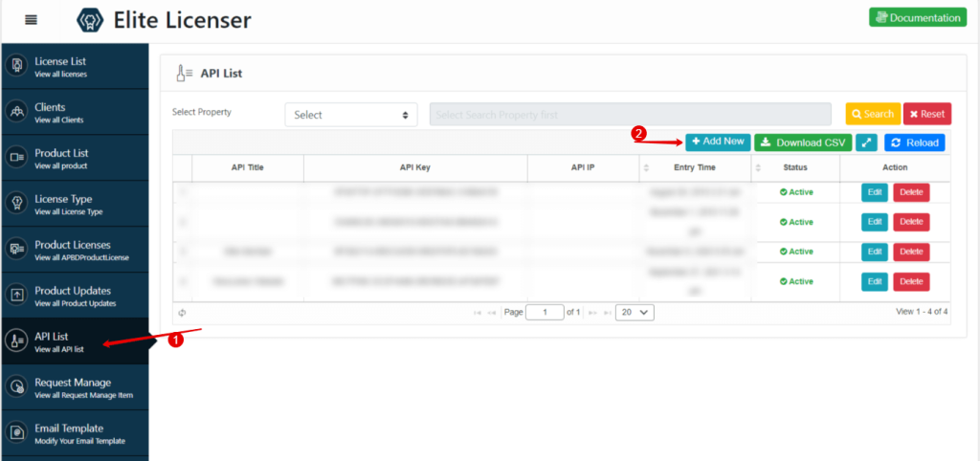The image size is (980, 461).
Task: Click the Request Manage sidebar icon
Action: pyautogui.click(x=17, y=386)
